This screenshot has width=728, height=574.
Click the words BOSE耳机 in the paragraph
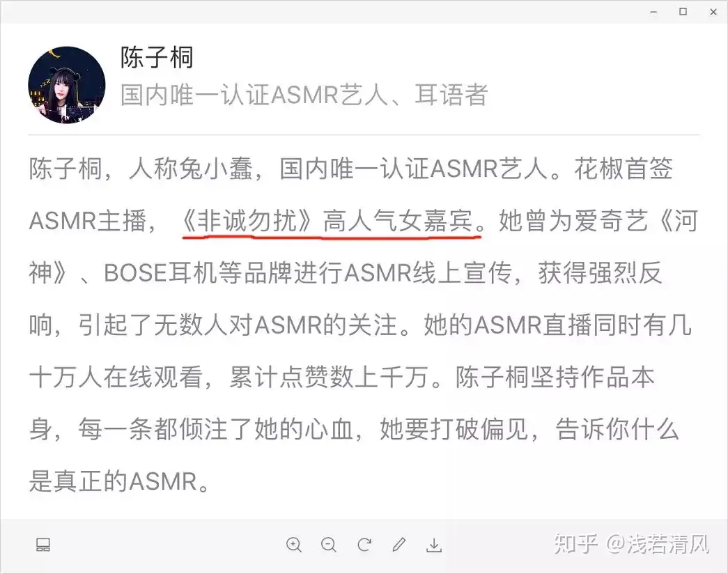pyautogui.click(x=160, y=272)
